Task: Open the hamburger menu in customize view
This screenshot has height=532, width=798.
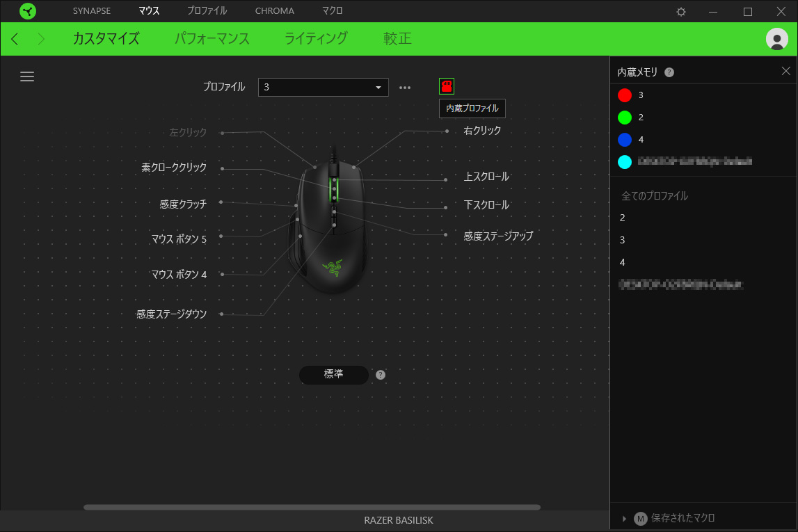Action: click(x=27, y=76)
